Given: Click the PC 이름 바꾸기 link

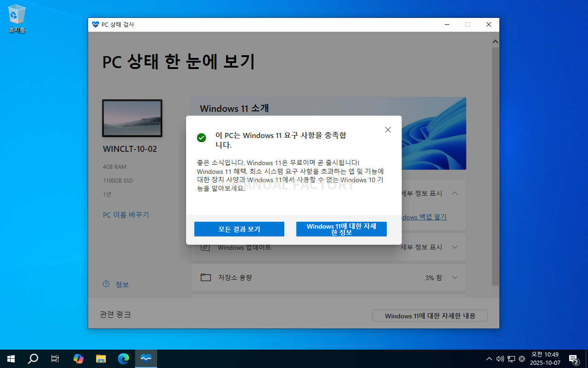Looking at the screenshot, I should (x=126, y=215).
